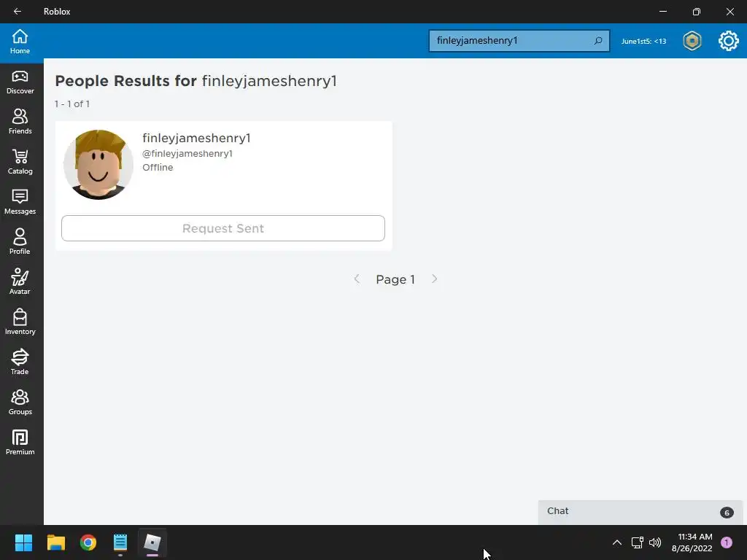Click the finleyjameshenry1 display name

click(196, 138)
